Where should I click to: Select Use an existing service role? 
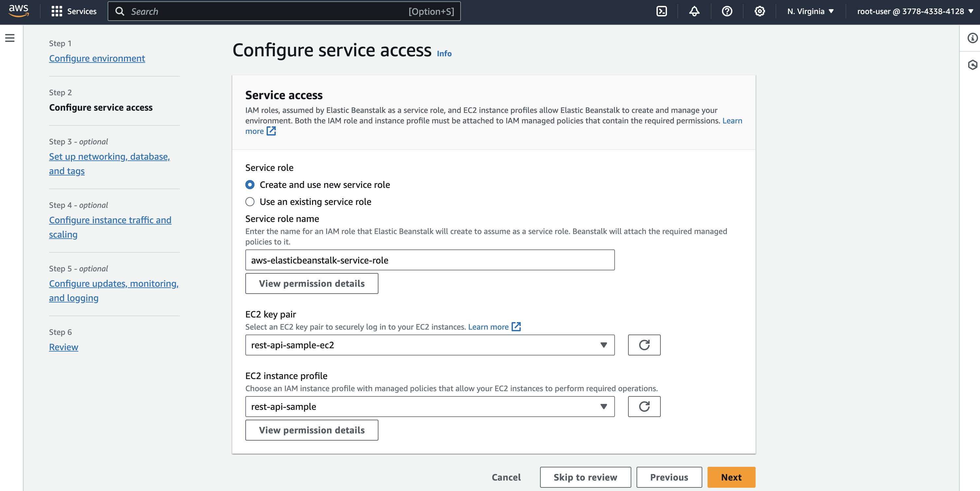pos(250,202)
